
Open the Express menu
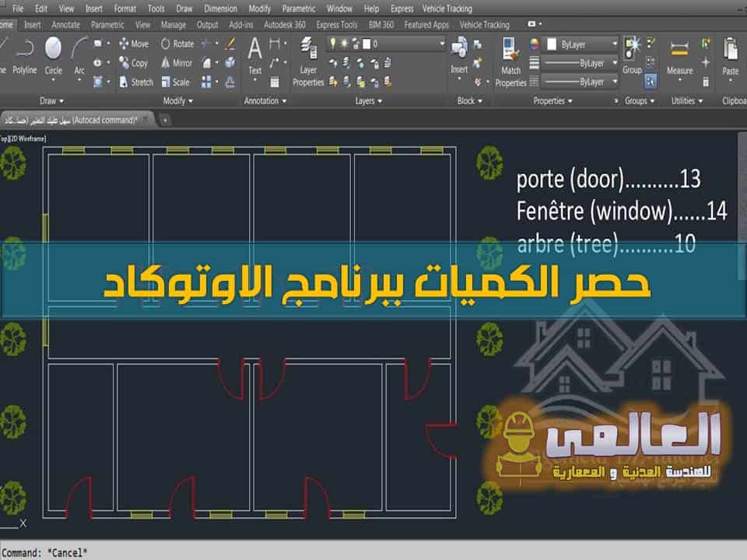[402, 9]
